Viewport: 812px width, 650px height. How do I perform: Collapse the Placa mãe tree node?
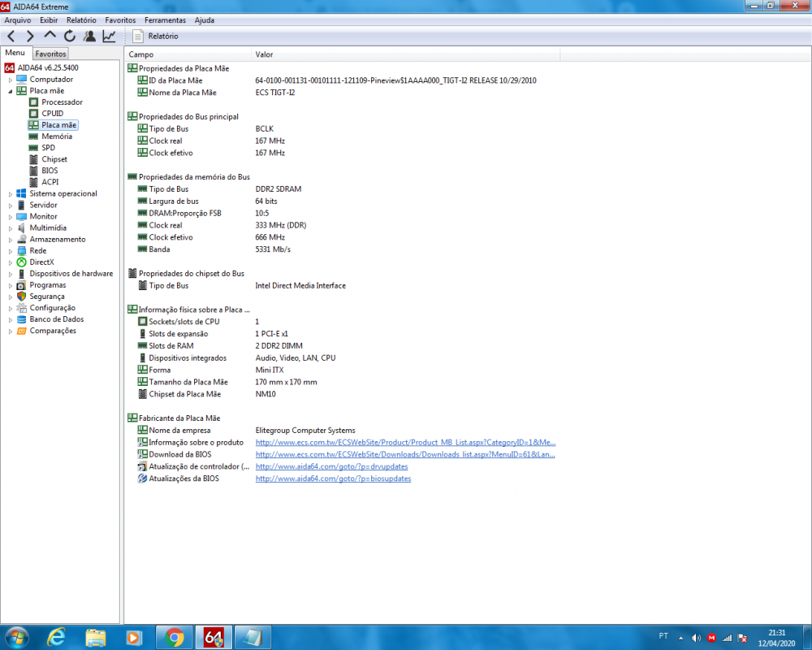[11, 91]
